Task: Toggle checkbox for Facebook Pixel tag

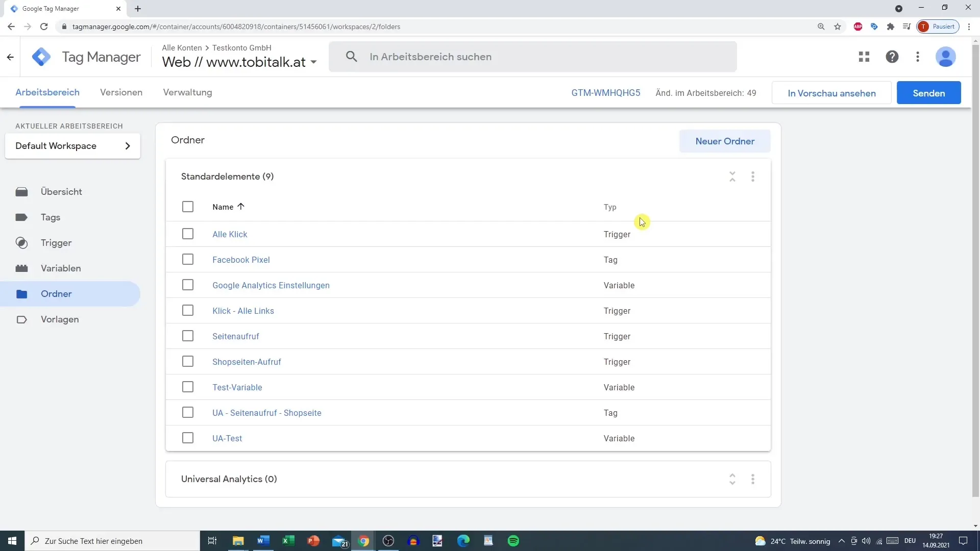Action: coord(188,259)
